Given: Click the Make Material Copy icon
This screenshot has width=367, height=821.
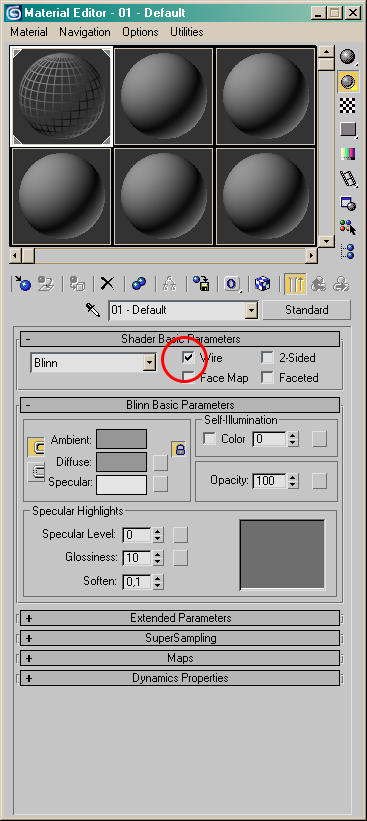Looking at the screenshot, I should coord(139,284).
